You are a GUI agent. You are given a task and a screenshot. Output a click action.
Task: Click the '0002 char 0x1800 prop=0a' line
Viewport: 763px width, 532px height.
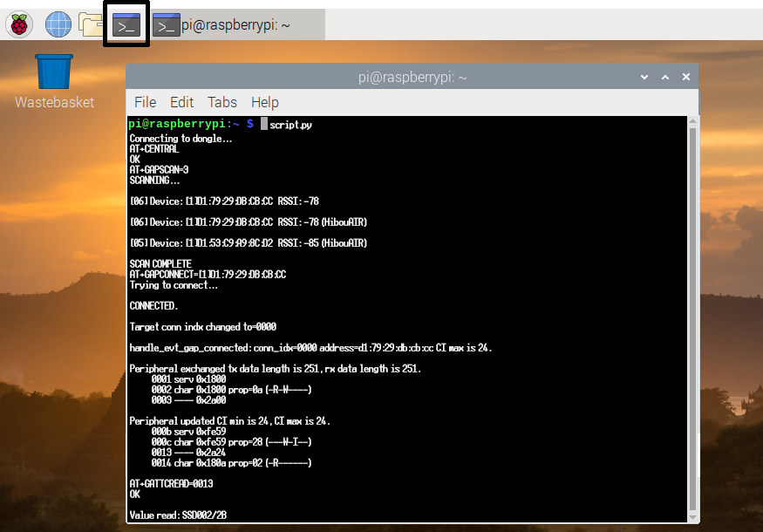(231, 389)
